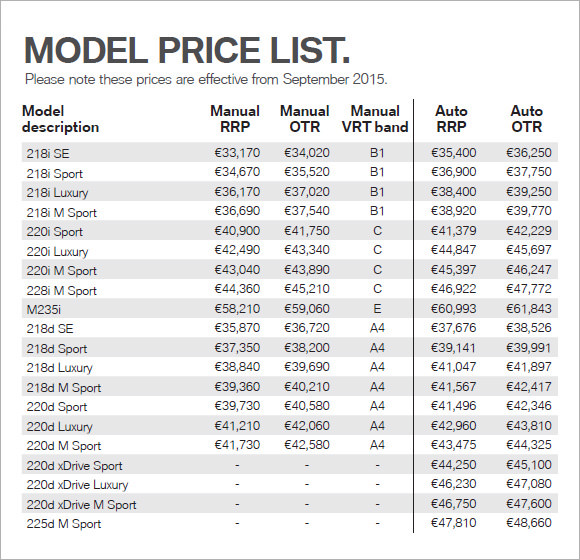Select the 220d xDrive Luxury row

pyautogui.click(x=290, y=484)
